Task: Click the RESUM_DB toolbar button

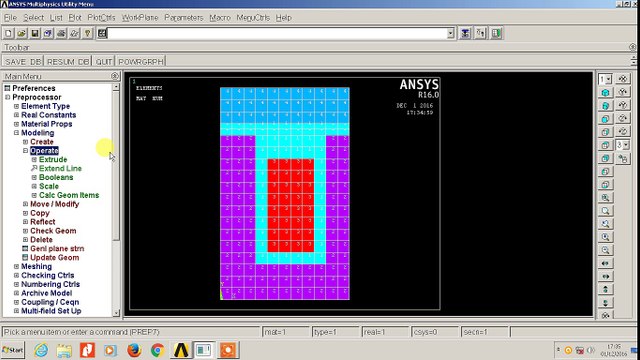Action: 68,62
